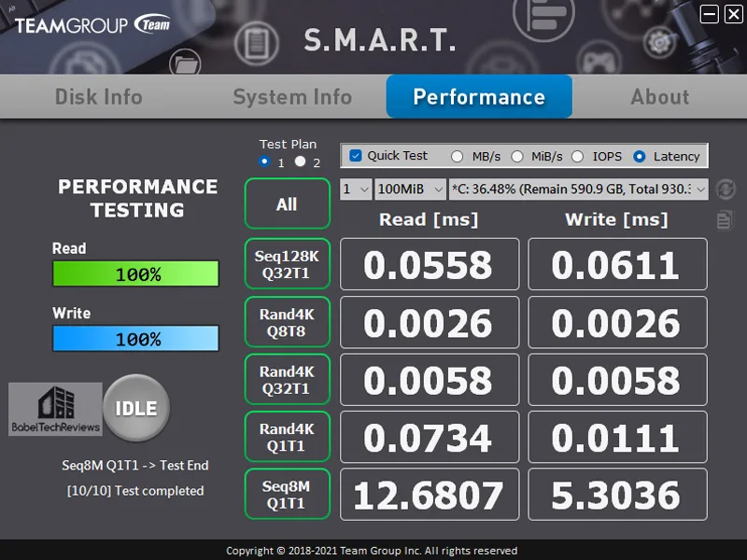
Task: Click the copy results document icon
Action: 725,220
